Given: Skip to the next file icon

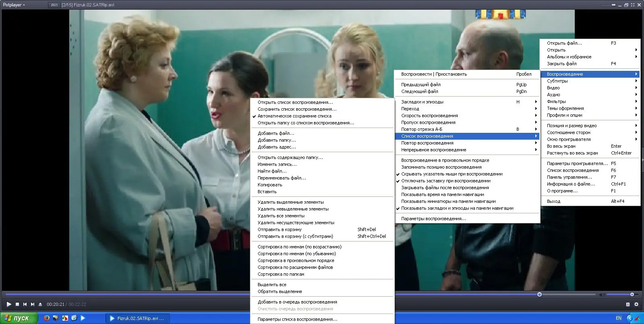Looking at the screenshot, I should pyautogui.click(x=33, y=304).
